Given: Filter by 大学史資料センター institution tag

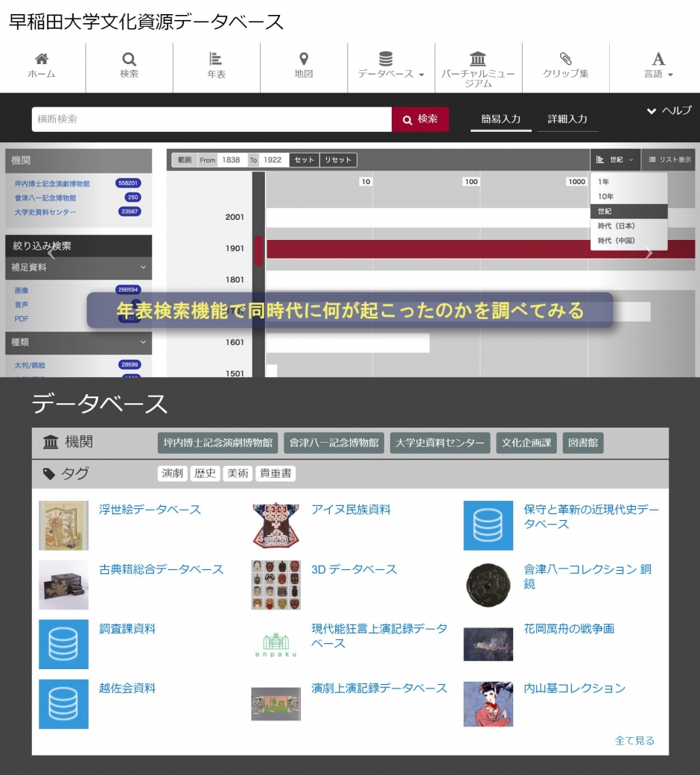Looking at the screenshot, I should click(440, 443).
